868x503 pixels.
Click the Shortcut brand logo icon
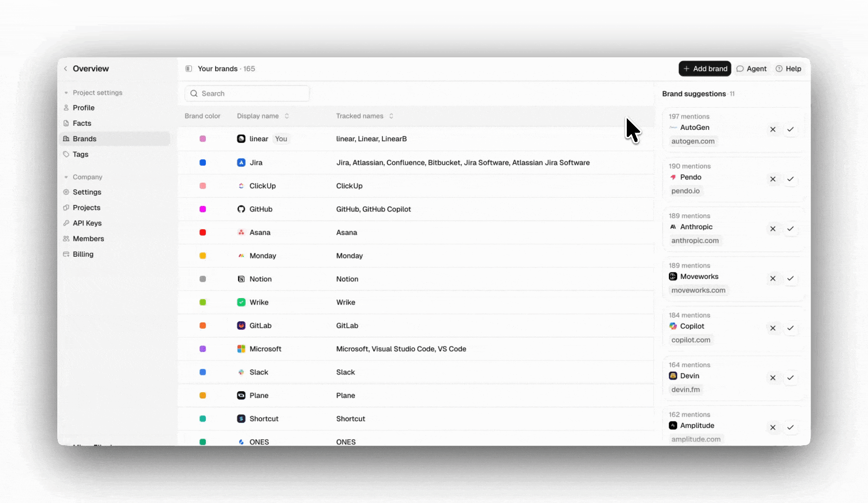pos(241,419)
